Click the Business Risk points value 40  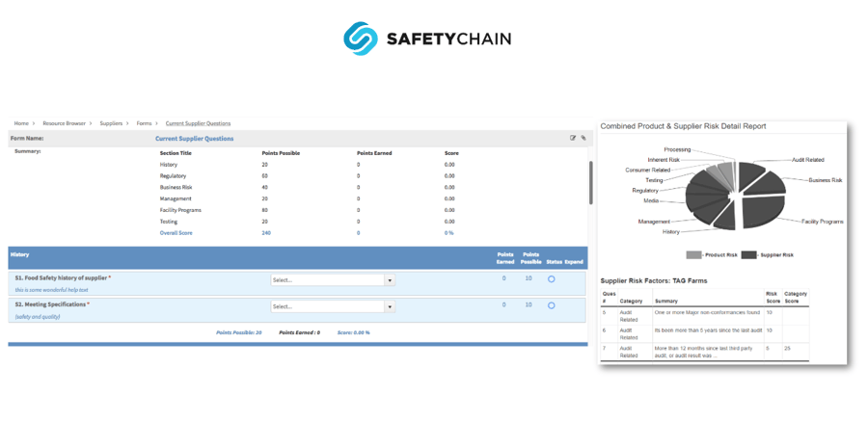pos(265,188)
